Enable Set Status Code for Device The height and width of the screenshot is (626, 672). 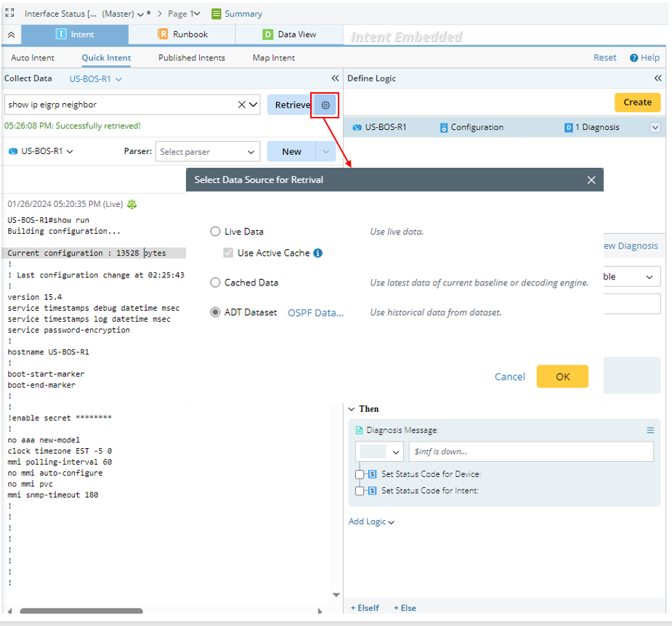360,474
